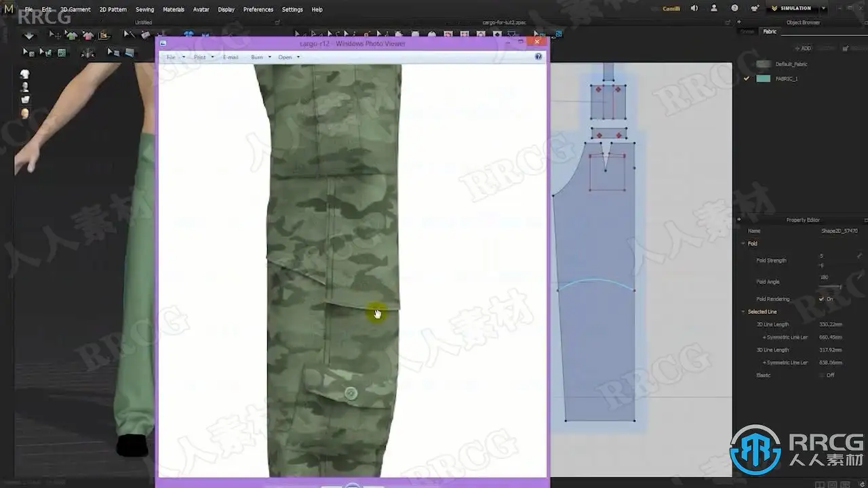Click the gizmo axis tool icon
The image size is (868, 488).
tap(88, 52)
